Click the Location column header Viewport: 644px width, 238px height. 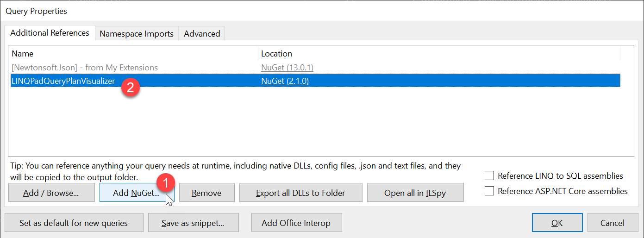coord(439,53)
